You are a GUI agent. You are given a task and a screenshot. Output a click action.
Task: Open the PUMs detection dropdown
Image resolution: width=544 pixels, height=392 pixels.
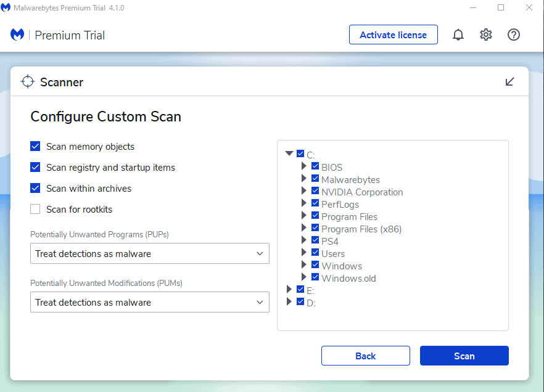tap(150, 302)
